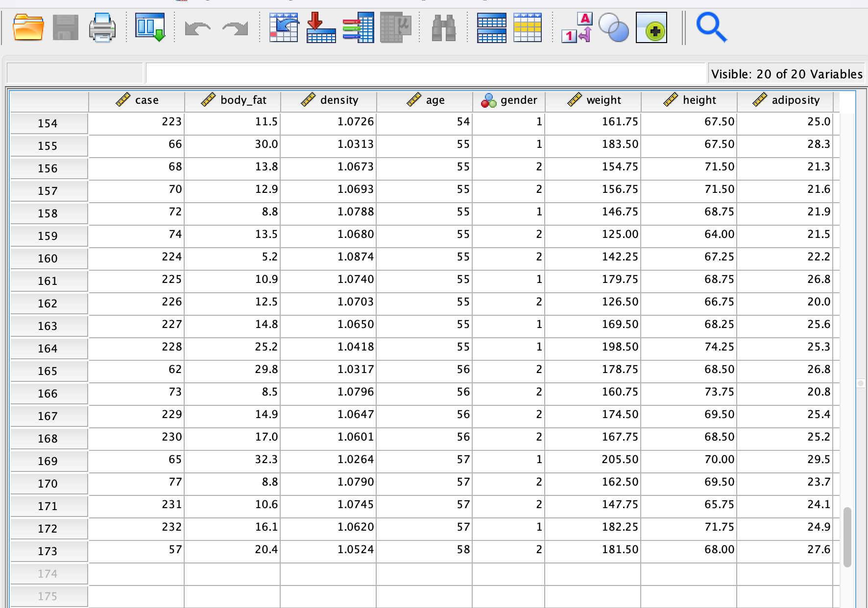Insert a new variable column
The image size is (868, 608).
click(527, 28)
